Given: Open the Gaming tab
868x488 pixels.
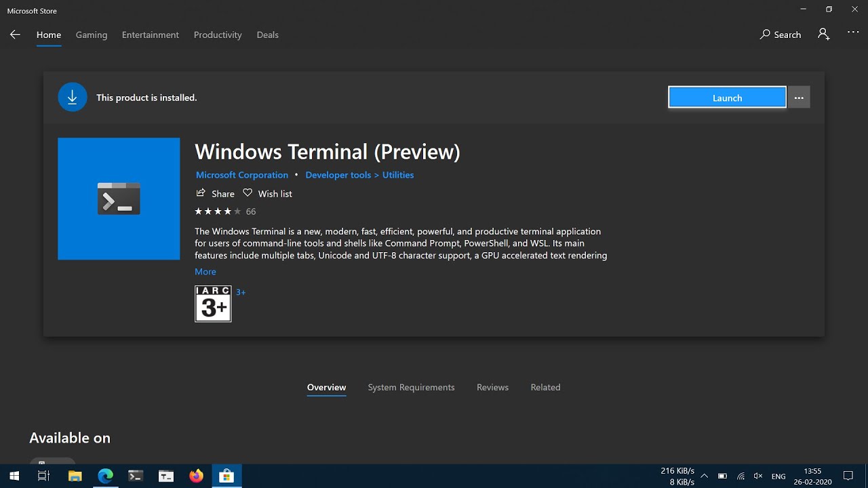Looking at the screenshot, I should pos(92,35).
